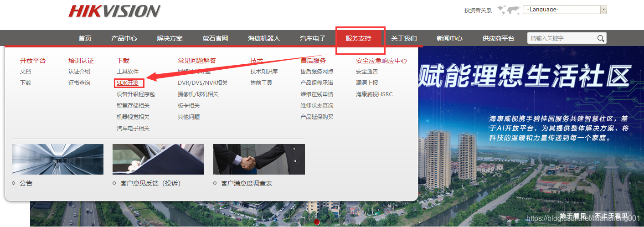Click the handshake thumbnail above 客户满意度调查表
This screenshot has height=227, width=644.
click(259, 159)
